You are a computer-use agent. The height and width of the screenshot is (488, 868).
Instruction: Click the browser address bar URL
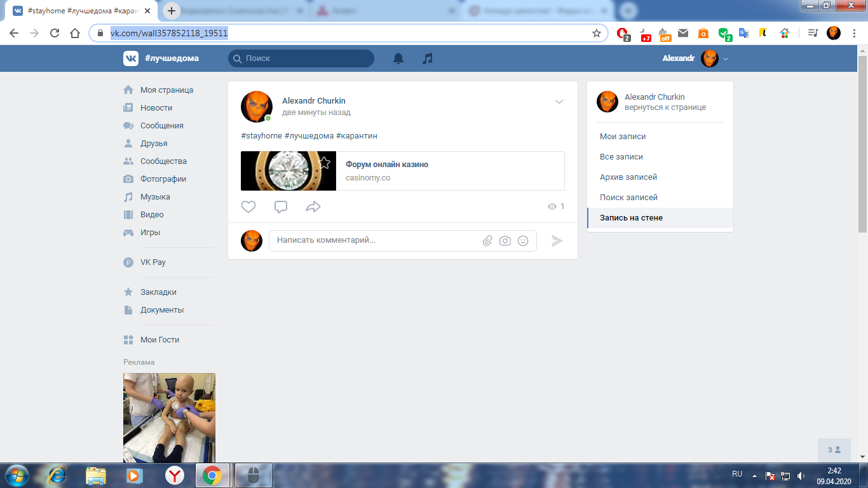169,33
